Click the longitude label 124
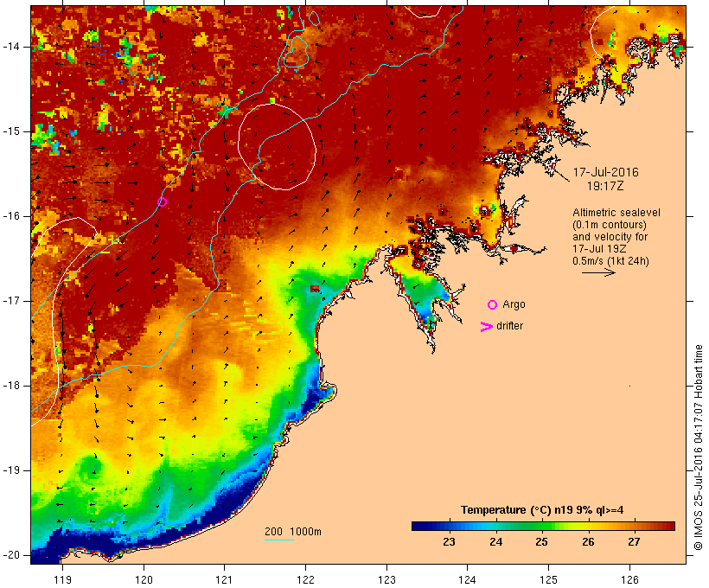Viewport: 709px width, 588px height. coord(467,579)
